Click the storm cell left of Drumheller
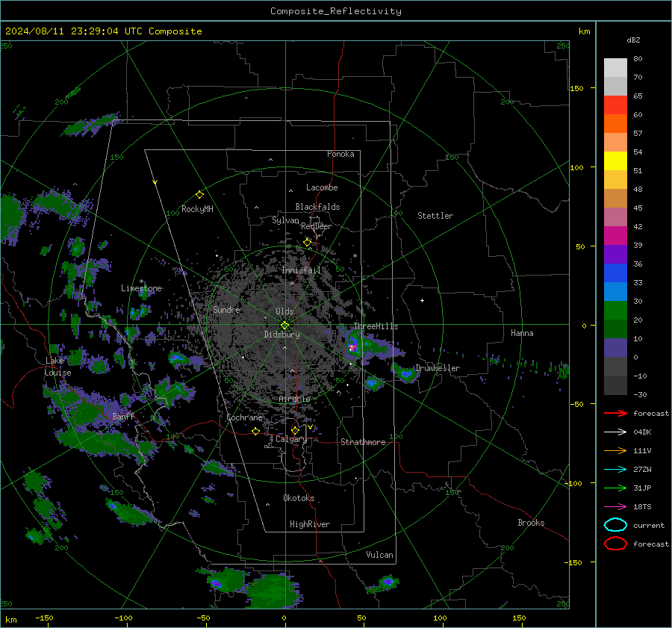This screenshot has width=672, height=628. pos(405,373)
